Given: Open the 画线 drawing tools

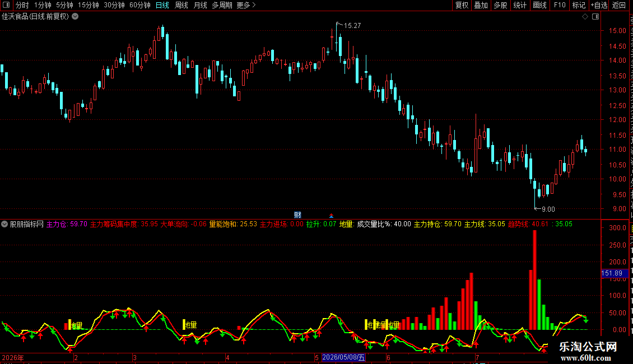Looking at the screenshot, I should [x=539, y=5].
